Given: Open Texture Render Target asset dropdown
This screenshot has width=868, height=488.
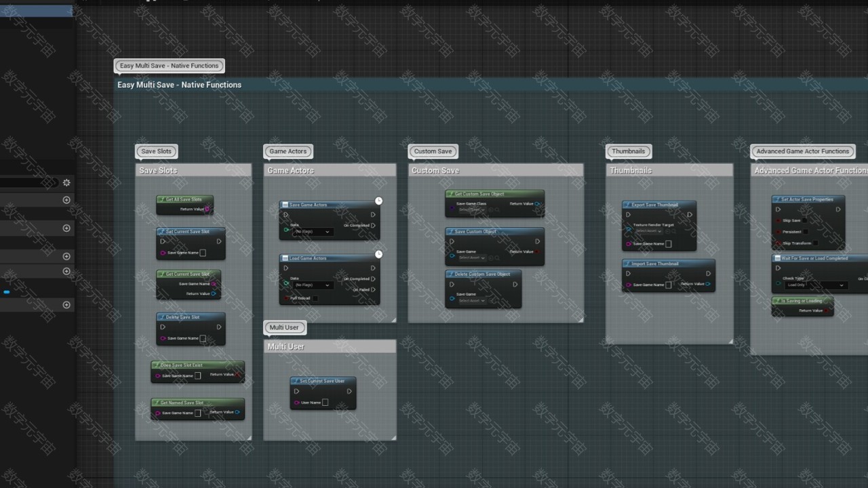Looking at the screenshot, I should tap(648, 231).
